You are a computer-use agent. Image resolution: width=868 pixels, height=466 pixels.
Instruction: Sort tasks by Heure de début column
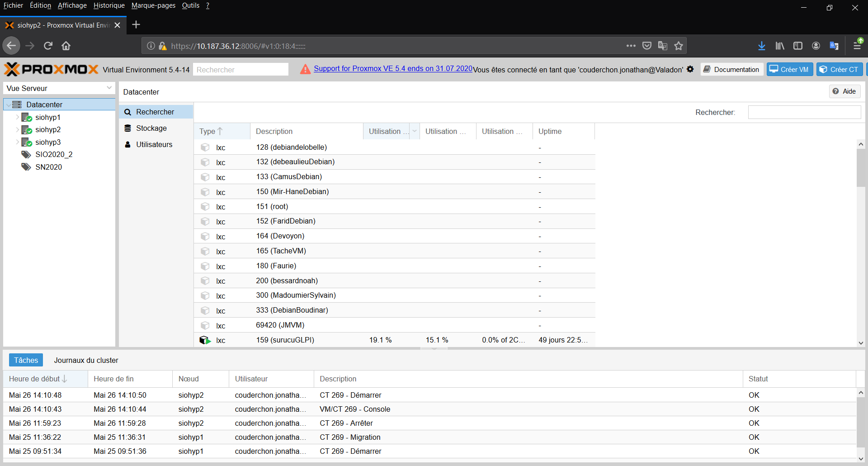tap(45, 379)
